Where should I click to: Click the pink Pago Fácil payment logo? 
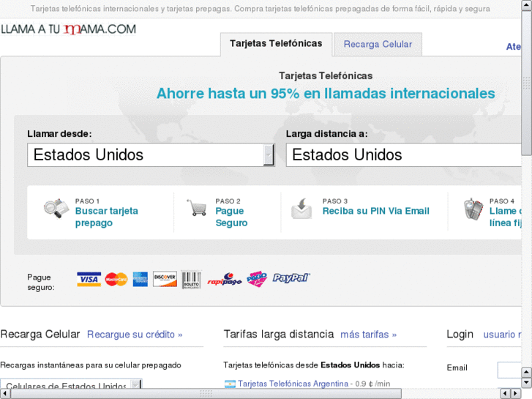pos(257,279)
